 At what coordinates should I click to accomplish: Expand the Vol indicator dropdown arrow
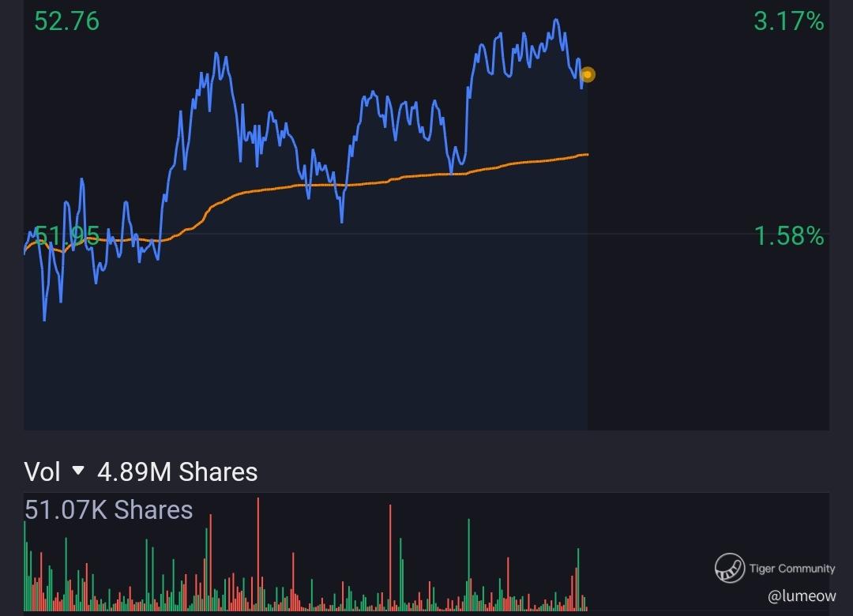[77, 471]
